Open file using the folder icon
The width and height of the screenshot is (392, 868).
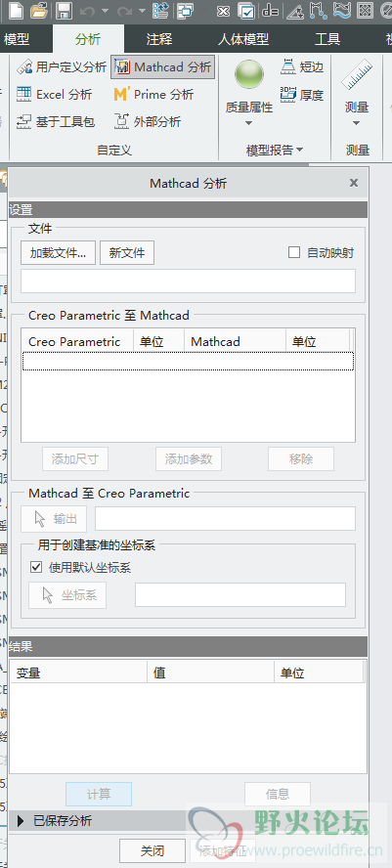[39, 10]
